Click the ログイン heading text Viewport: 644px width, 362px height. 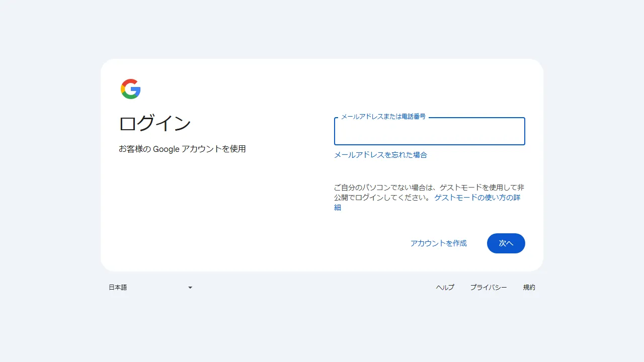pos(154,123)
